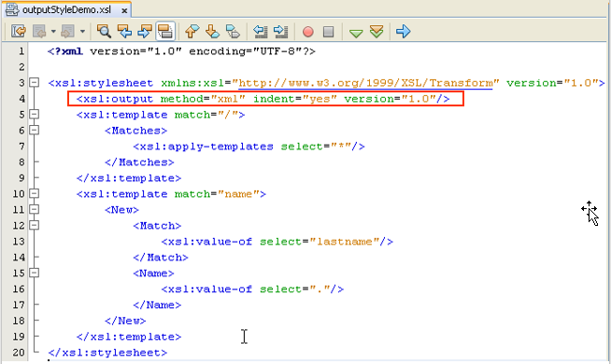Viewport: 611px width, 364px height.
Task: Collapse the Name element fold on line 15
Action: click(x=35, y=273)
